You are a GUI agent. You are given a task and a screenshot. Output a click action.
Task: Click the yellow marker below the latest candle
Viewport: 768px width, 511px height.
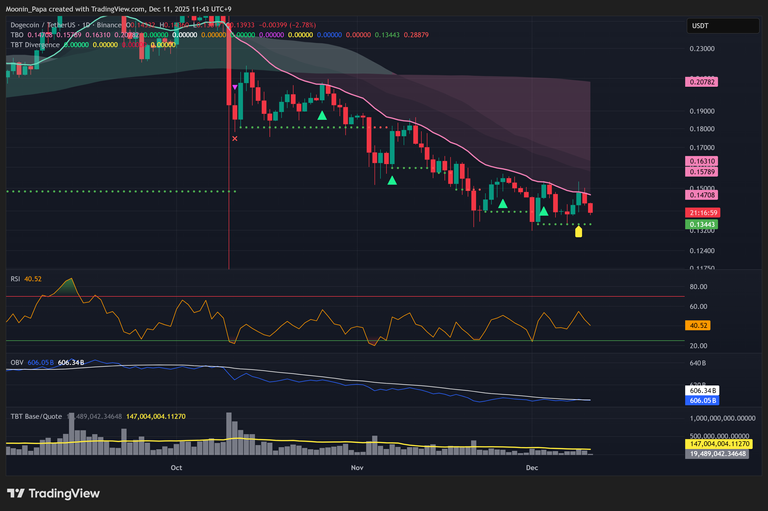[578, 233]
